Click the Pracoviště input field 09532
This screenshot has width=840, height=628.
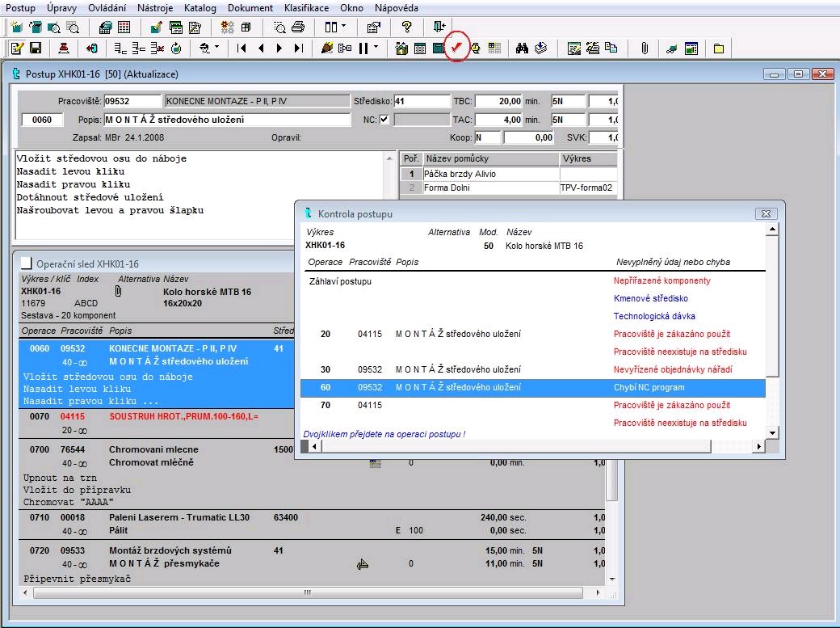click(x=132, y=101)
